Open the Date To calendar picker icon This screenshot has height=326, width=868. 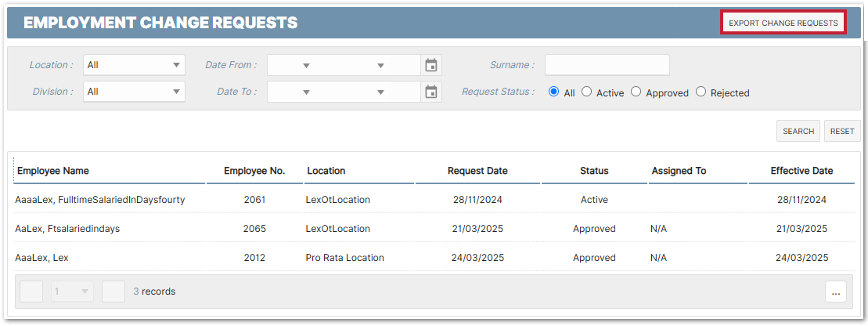[x=430, y=92]
